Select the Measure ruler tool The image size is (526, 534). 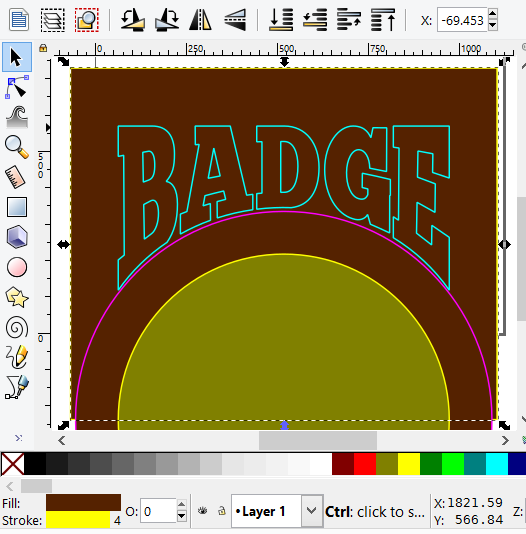(x=15, y=177)
